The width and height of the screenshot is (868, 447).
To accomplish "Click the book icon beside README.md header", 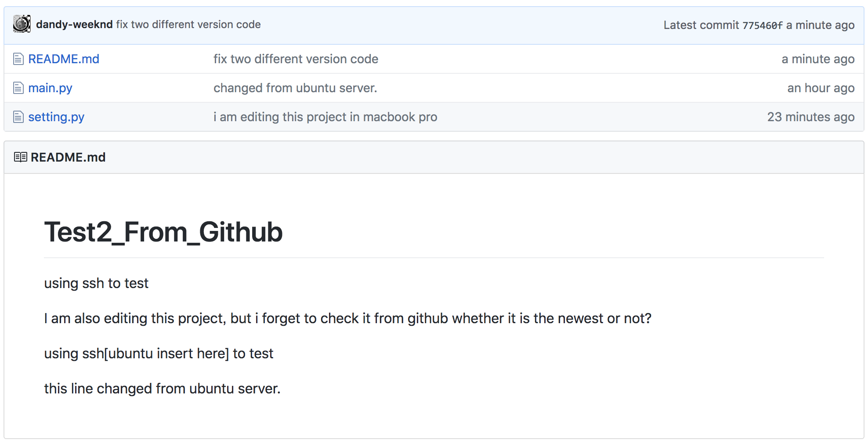I will click(20, 157).
